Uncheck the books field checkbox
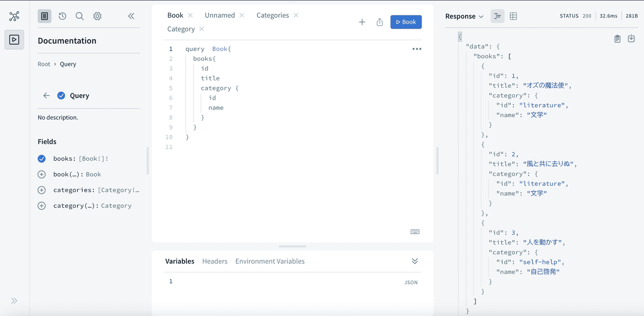 click(42, 159)
